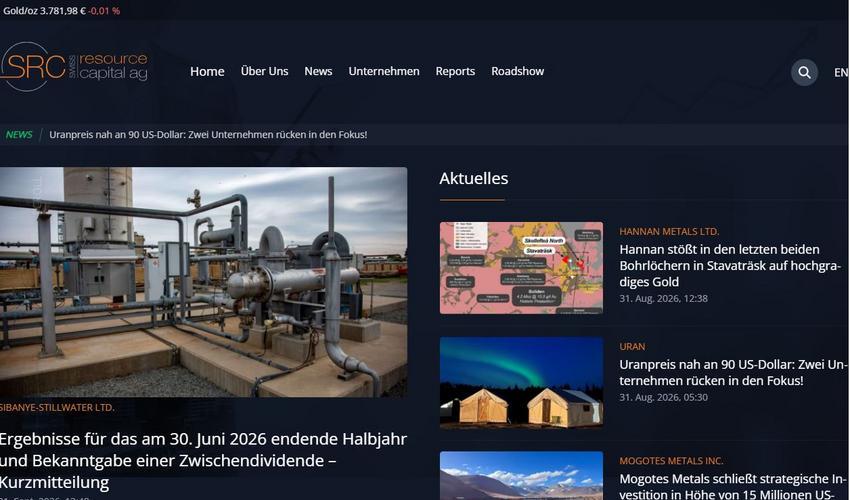Switch language to EN
This screenshot has width=850, height=500.
[x=841, y=72]
